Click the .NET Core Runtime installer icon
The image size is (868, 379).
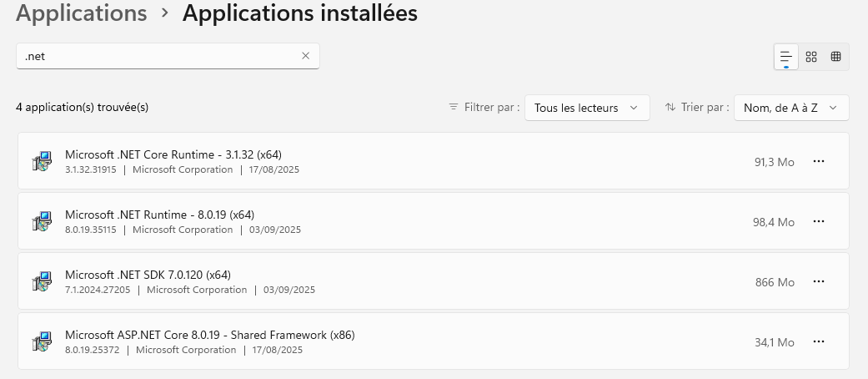[41, 162]
